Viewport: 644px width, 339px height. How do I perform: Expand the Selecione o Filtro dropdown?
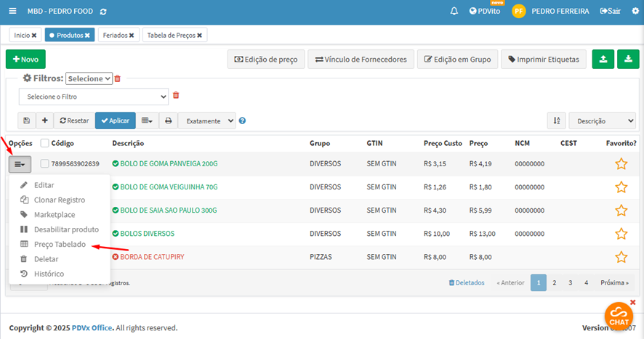93,97
